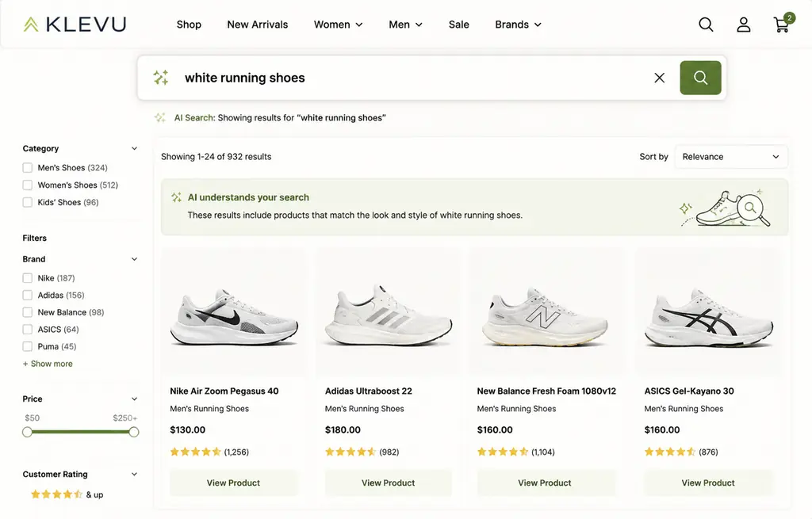Open the New Balance Fresh Foam shoe image
The width and height of the screenshot is (812, 519).
(545, 317)
